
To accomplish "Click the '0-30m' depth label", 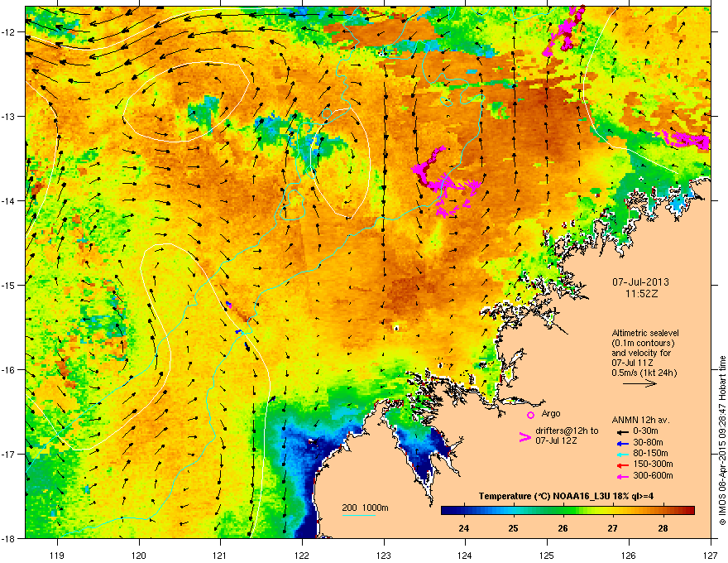I will (x=645, y=431).
